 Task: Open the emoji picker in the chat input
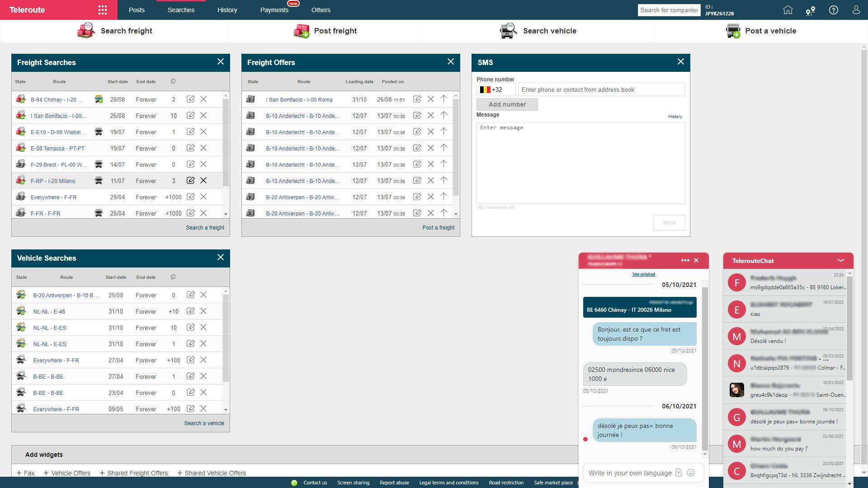tap(690, 473)
